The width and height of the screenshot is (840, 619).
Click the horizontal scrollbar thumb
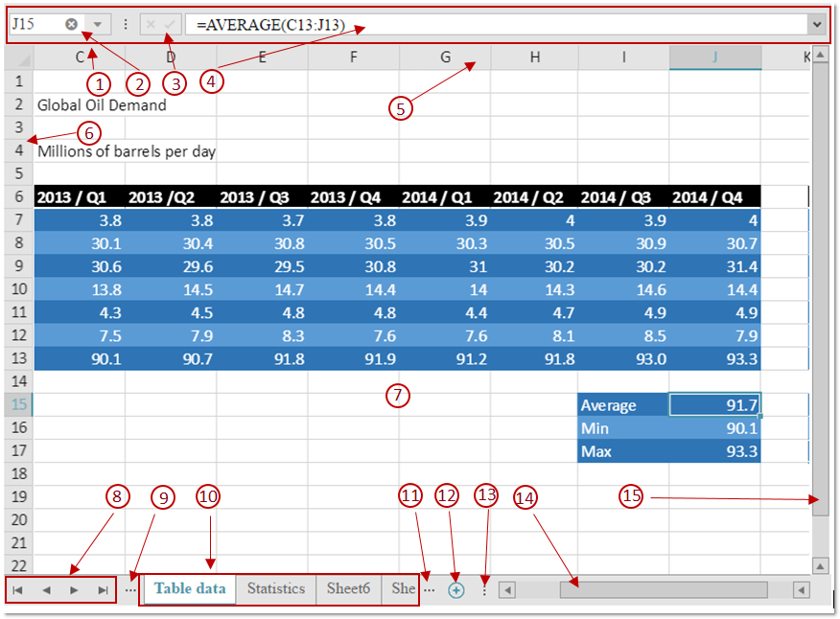pos(663,590)
